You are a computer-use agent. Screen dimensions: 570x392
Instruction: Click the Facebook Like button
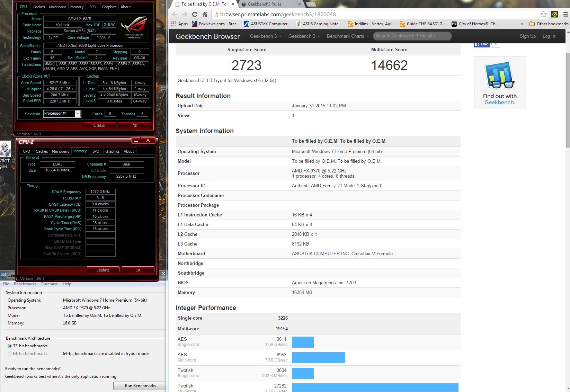(x=482, y=44)
